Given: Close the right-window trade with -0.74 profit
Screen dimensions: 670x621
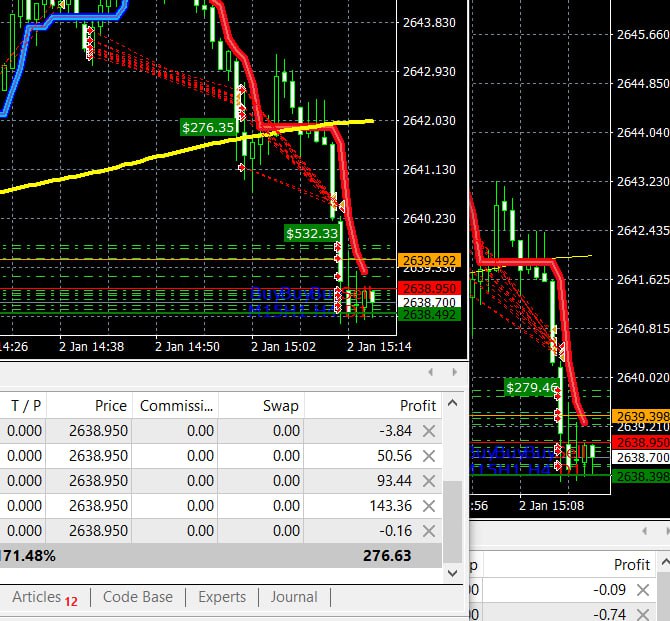Looking at the screenshot, I should tap(643, 615).
